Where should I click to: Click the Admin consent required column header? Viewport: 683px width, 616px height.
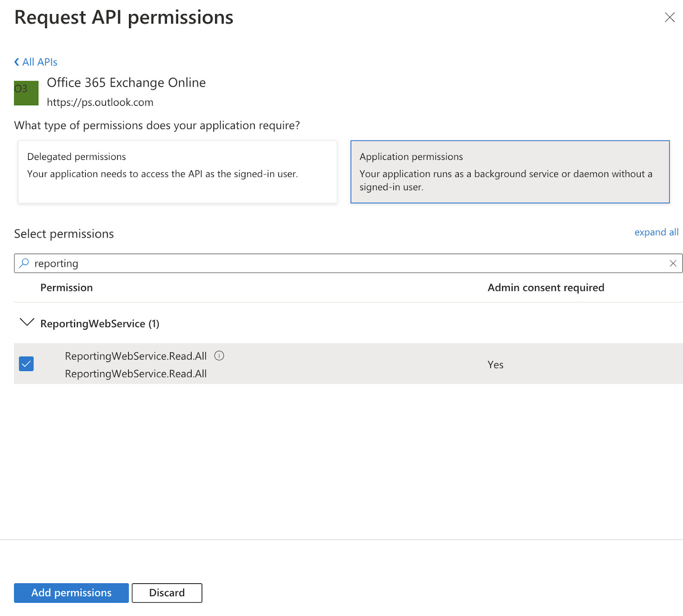[x=546, y=288]
